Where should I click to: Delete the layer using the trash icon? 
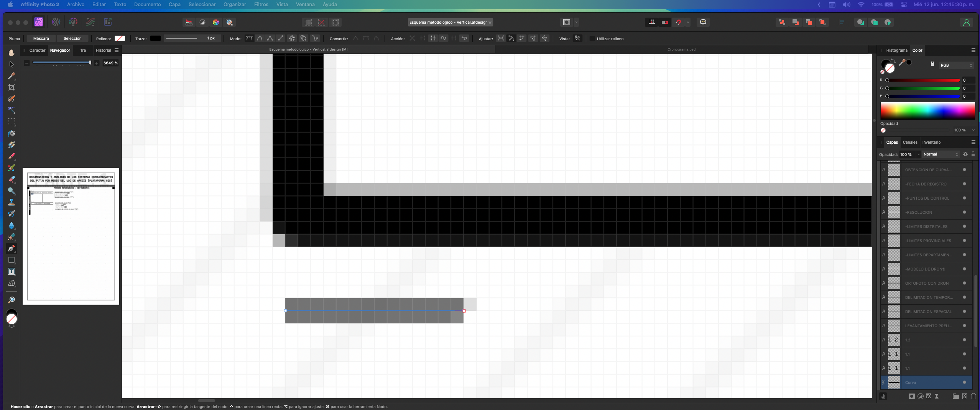pos(973,396)
